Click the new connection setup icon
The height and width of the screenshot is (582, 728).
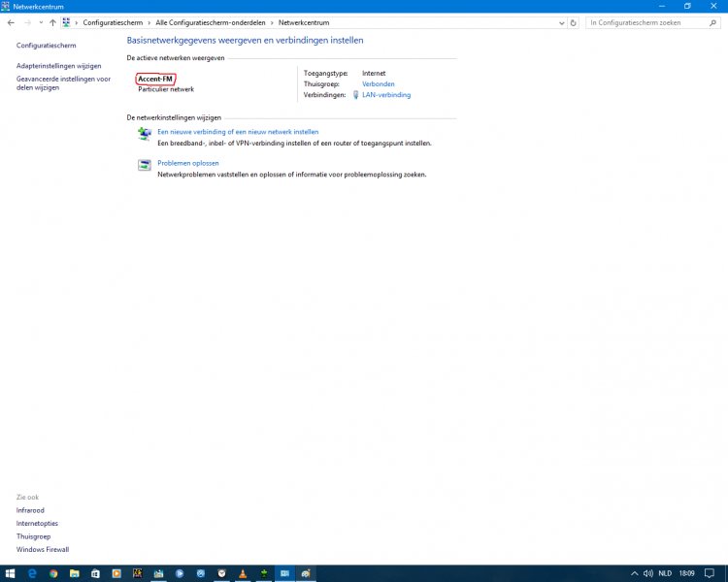[144, 134]
